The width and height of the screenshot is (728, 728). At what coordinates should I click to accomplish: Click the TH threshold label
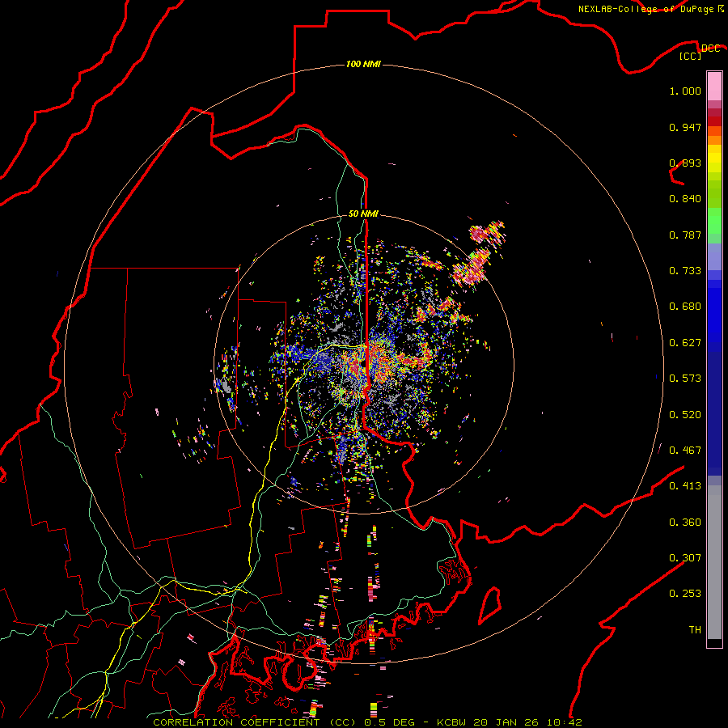[695, 630]
